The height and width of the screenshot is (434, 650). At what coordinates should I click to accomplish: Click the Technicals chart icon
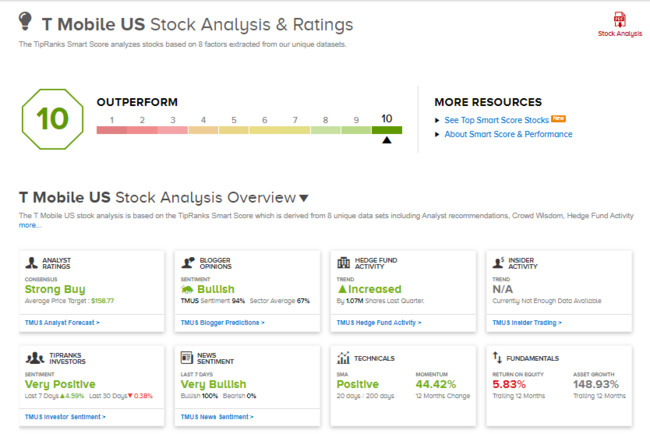click(x=342, y=357)
